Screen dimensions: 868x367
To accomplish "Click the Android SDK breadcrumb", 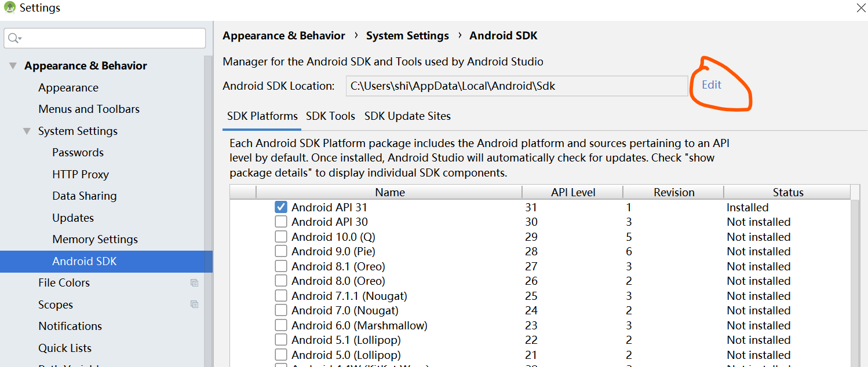I will (504, 36).
